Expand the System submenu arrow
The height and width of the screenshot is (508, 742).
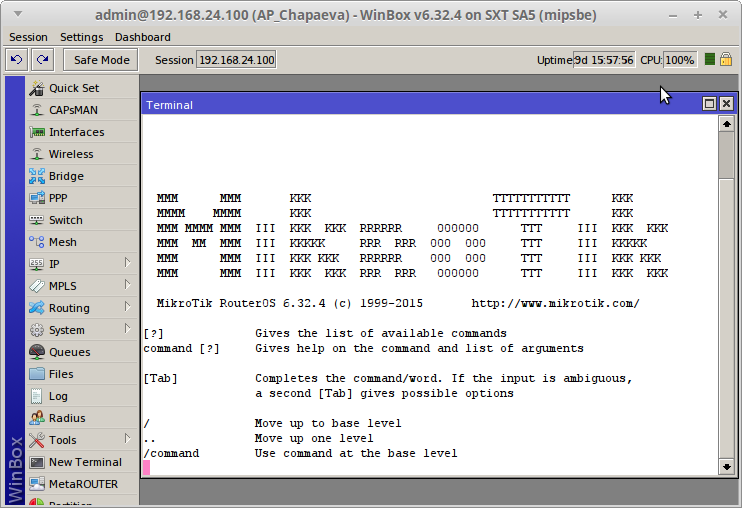tap(127, 329)
